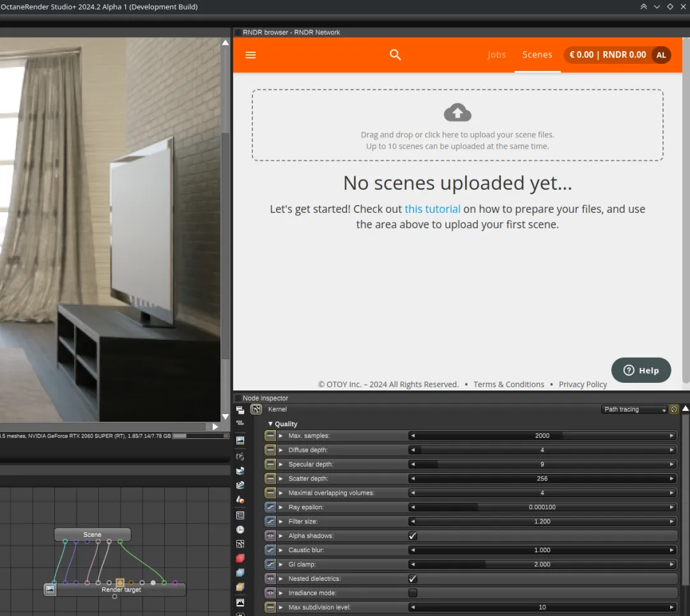This screenshot has width=690, height=616.
Task: Open the RNDR hamburger menu
Action: [250, 55]
